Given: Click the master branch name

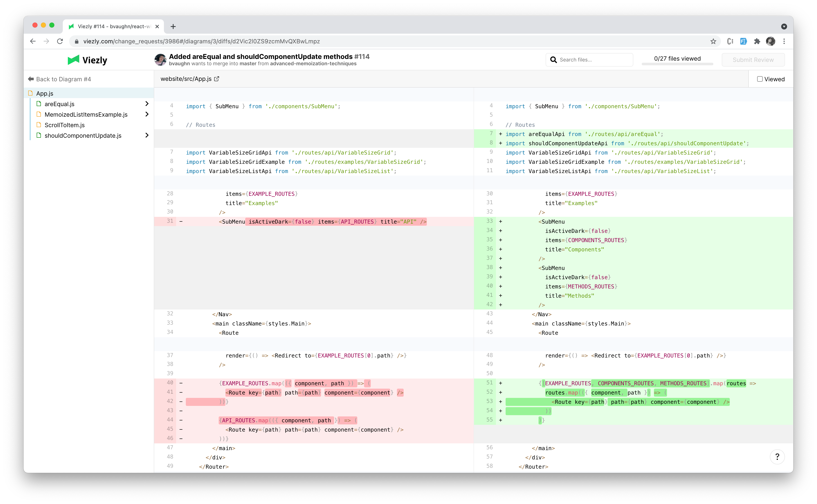Looking at the screenshot, I should [248, 64].
